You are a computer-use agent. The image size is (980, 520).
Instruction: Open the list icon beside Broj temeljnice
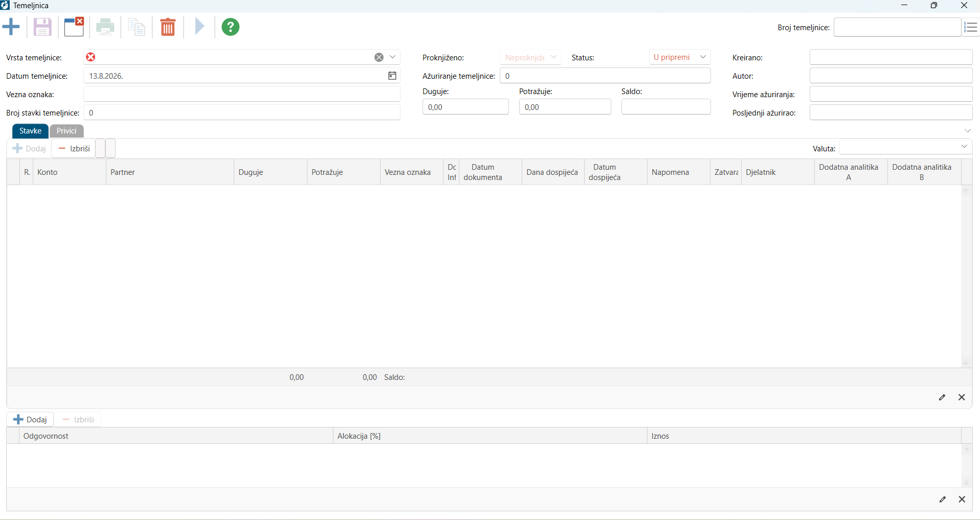pos(971,27)
